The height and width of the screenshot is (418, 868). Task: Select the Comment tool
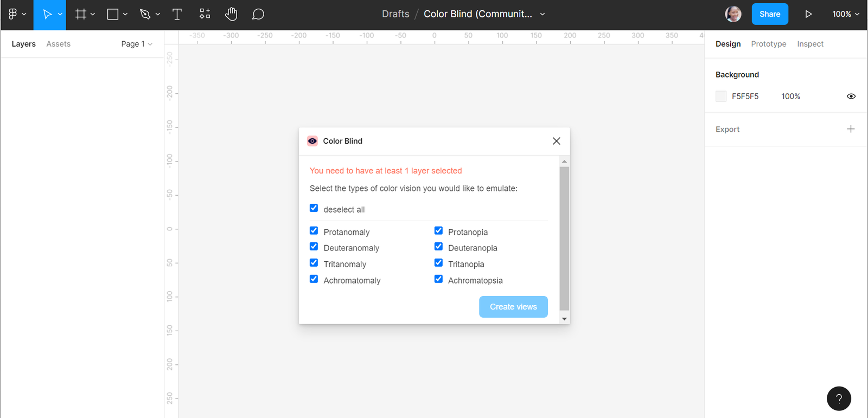pos(258,14)
